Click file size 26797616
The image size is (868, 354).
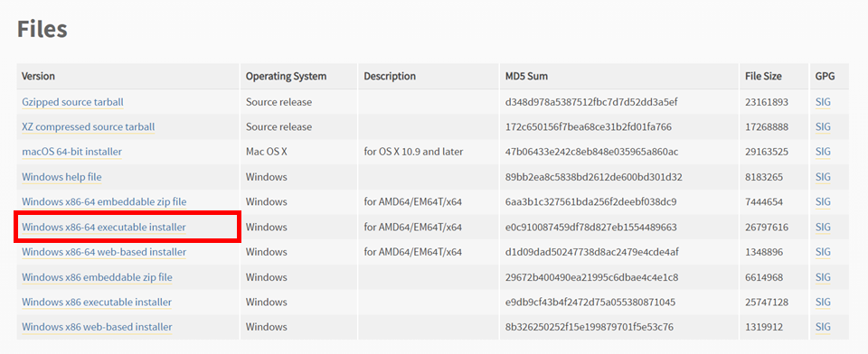767,227
